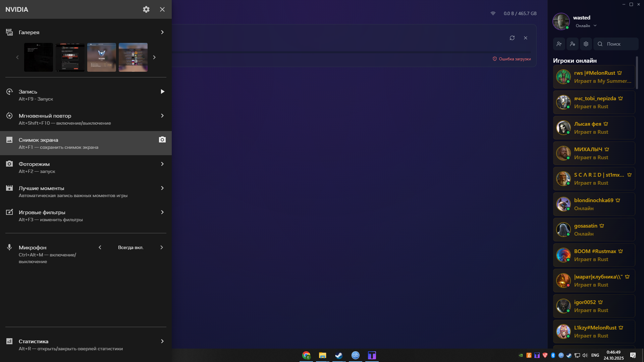Open the NVIDIA overlay settings gear
The width and height of the screenshot is (644, 362).
146,9
